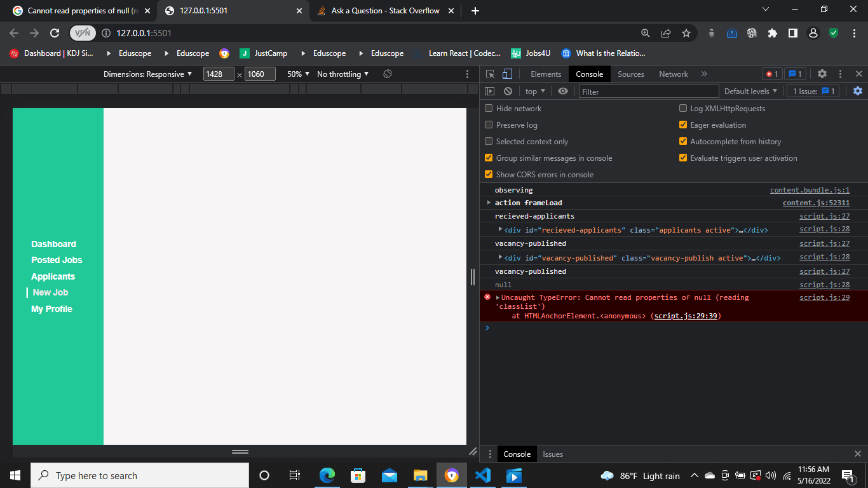Toggle the console sidebar icon
The image size is (868, 488).
pos(489,91)
